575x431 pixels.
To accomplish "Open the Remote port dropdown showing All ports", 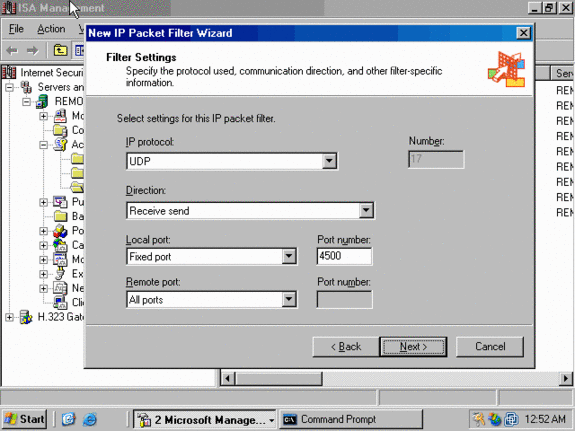I will click(289, 300).
